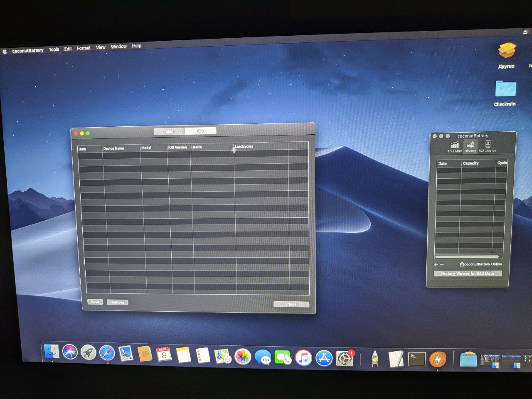Click coconutBattery icon in the Dock

(437, 360)
